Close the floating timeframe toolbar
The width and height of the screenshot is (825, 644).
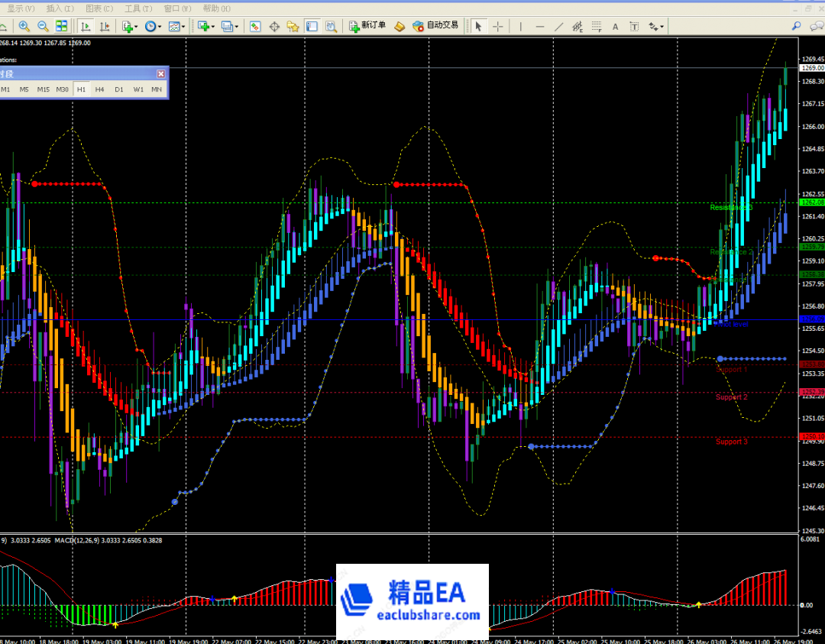pos(160,74)
